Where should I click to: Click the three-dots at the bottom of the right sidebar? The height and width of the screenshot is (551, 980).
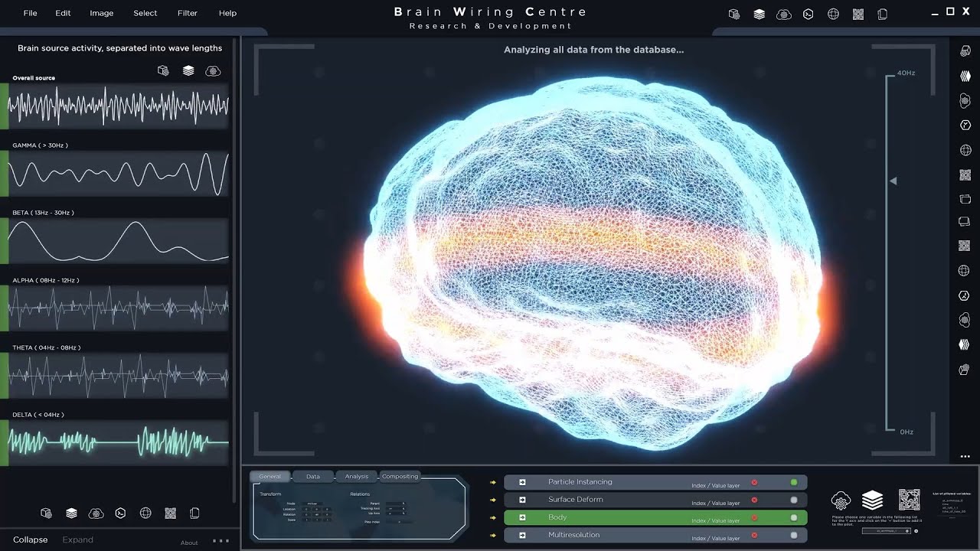tap(965, 457)
